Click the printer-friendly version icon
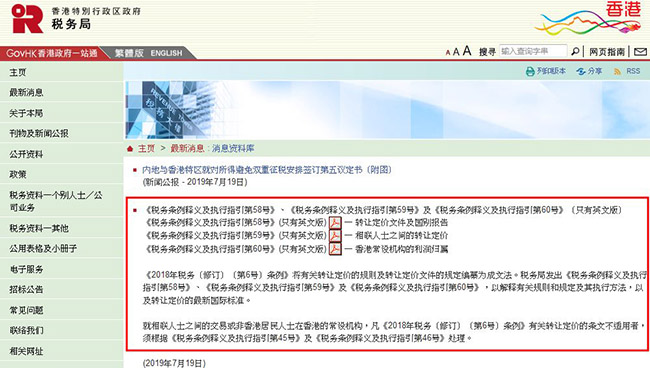 (530, 71)
